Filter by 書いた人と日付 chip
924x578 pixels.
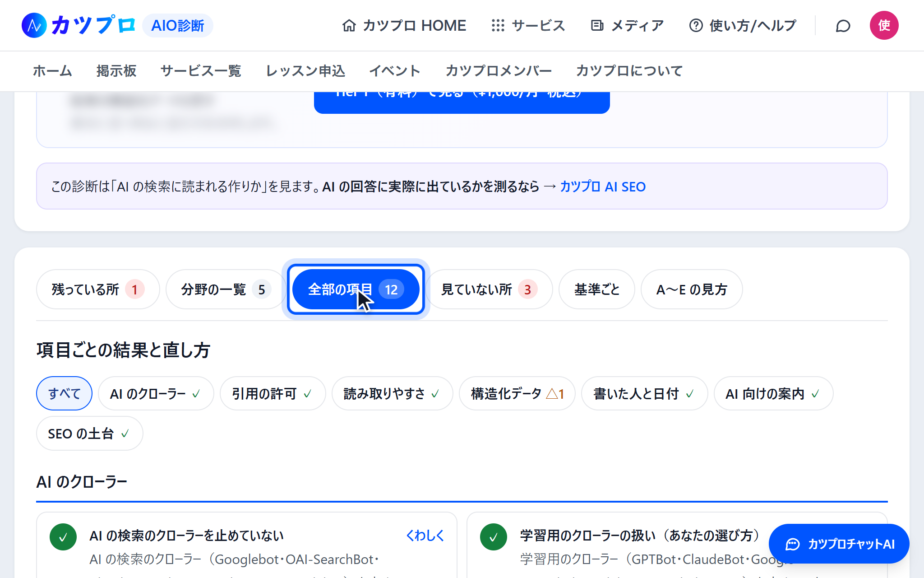pos(644,393)
